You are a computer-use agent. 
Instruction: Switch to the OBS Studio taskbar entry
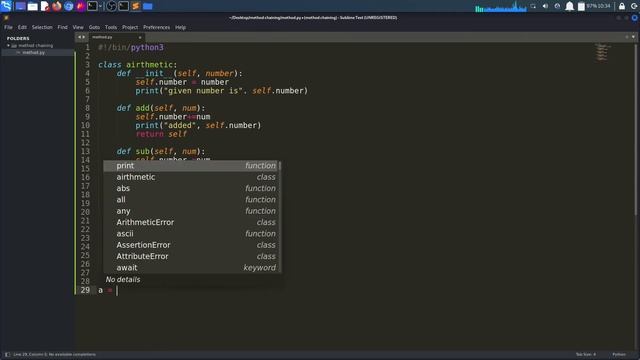coord(111,6)
